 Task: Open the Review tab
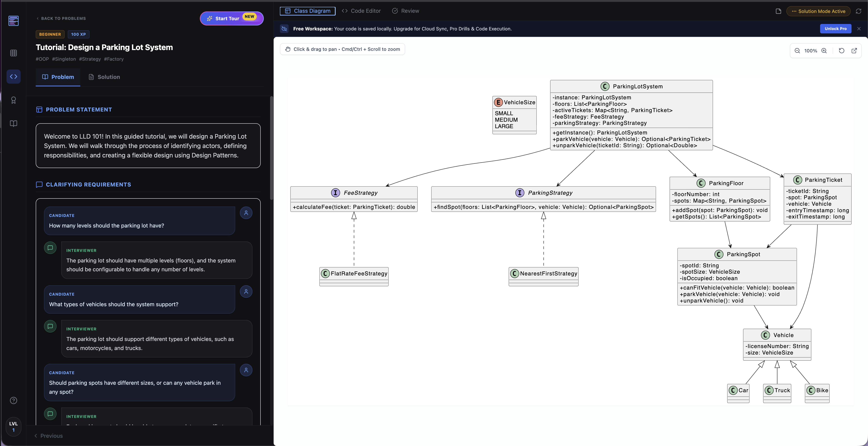click(405, 11)
